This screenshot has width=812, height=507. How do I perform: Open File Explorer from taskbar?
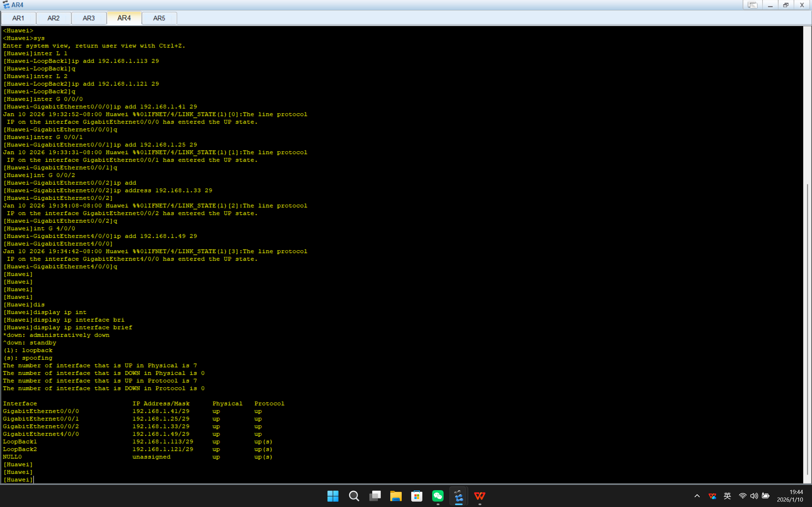pyautogui.click(x=396, y=496)
